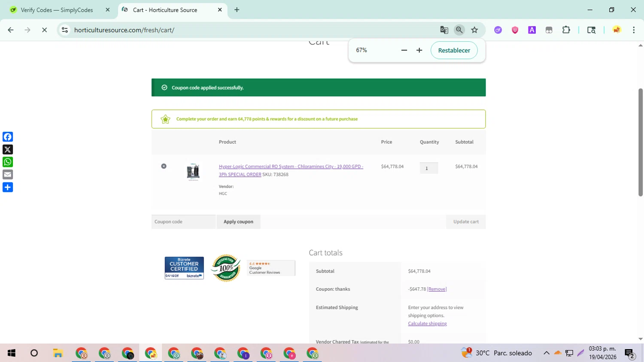Go forward in browser history
Screen dimensions: 644x362
pyautogui.click(x=27, y=30)
